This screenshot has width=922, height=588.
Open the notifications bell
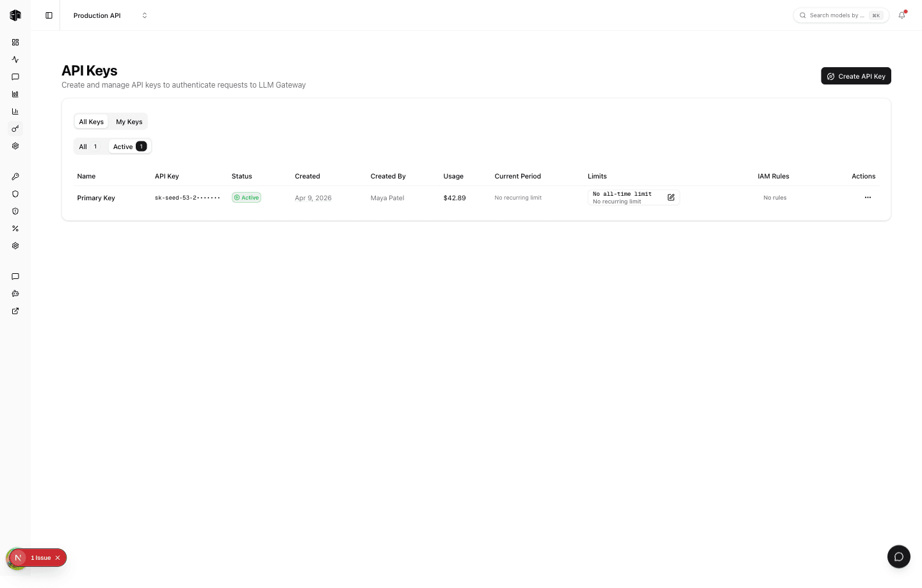[x=902, y=15]
